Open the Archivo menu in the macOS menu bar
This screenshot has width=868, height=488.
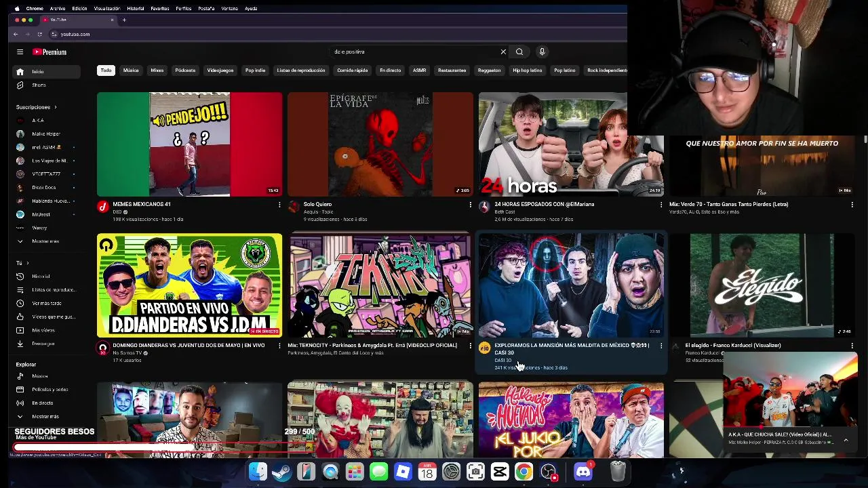[x=58, y=8]
